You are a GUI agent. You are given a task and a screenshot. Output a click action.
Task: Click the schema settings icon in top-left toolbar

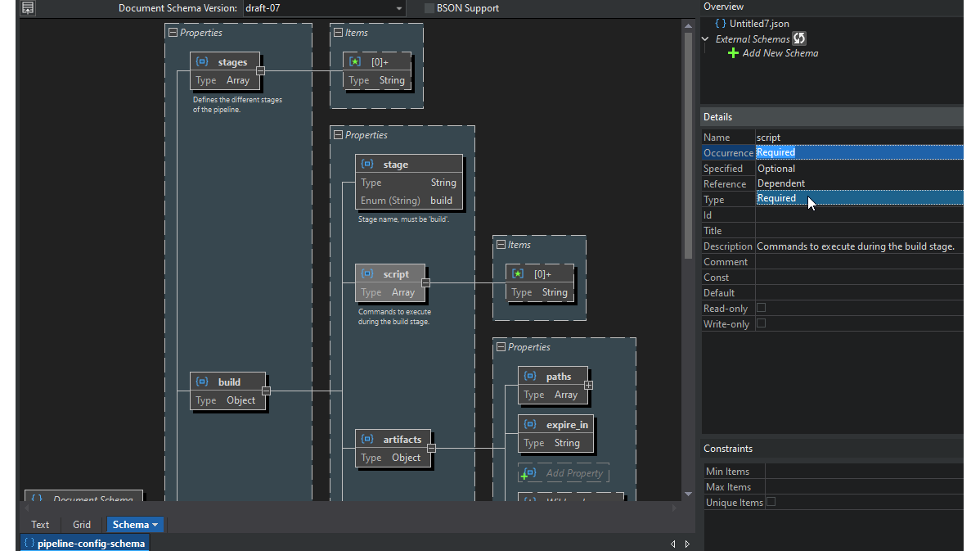26,8
